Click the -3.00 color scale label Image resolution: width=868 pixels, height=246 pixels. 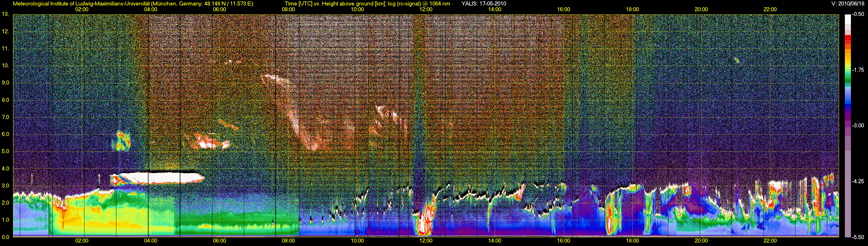pyautogui.click(x=858, y=126)
